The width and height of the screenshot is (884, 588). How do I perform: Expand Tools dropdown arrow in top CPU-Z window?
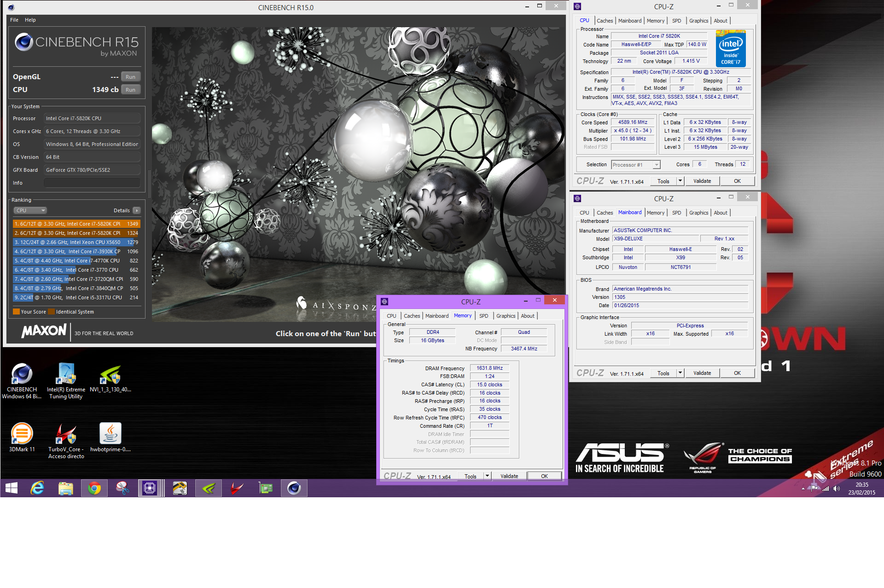click(680, 181)
